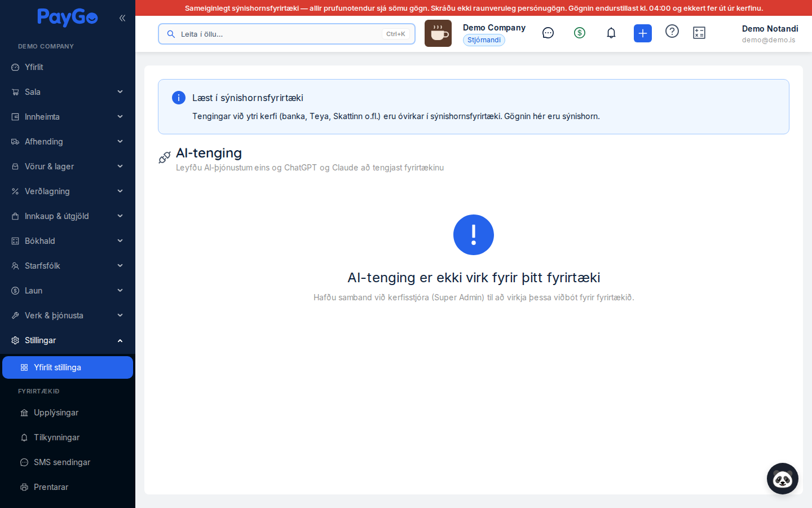Click the 'Læst í sýnishornsfyrirtæki' notice title

(x=248, y=98)
